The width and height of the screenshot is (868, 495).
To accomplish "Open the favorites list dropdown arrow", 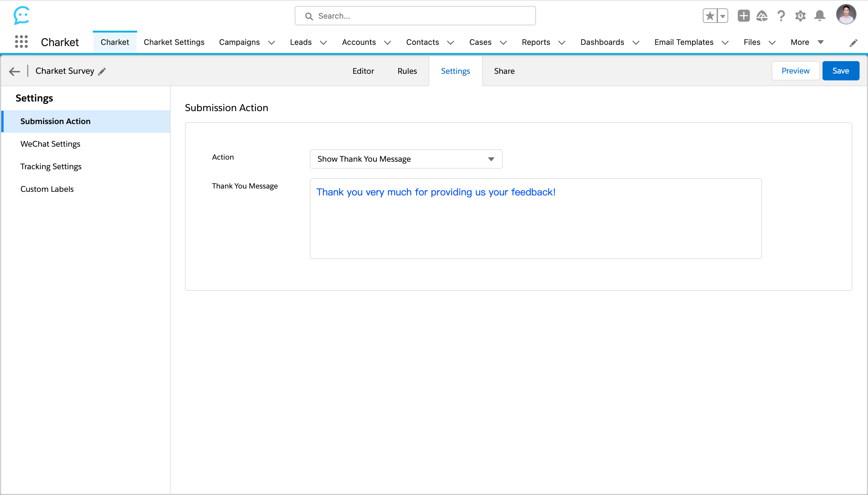I will [x=723, y=16].
